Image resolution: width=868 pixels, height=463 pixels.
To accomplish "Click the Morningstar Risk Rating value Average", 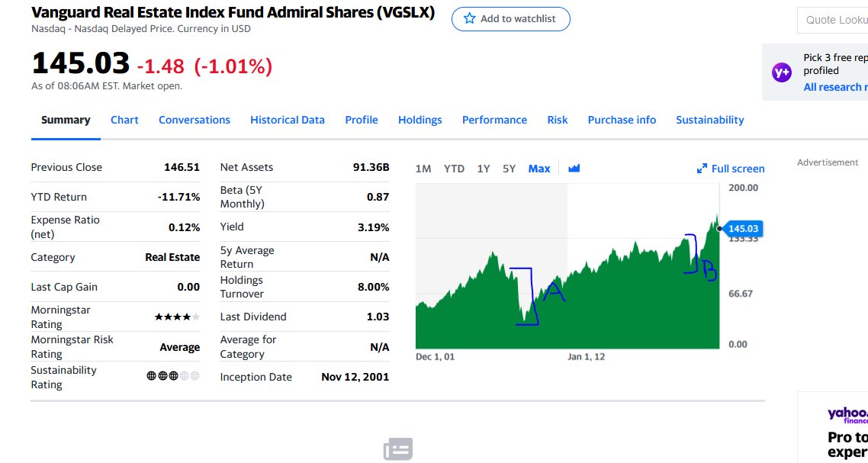I will (179, 347).
